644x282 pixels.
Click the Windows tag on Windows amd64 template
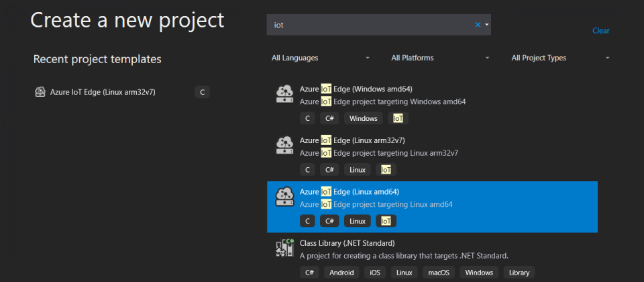tap(364, 118)
